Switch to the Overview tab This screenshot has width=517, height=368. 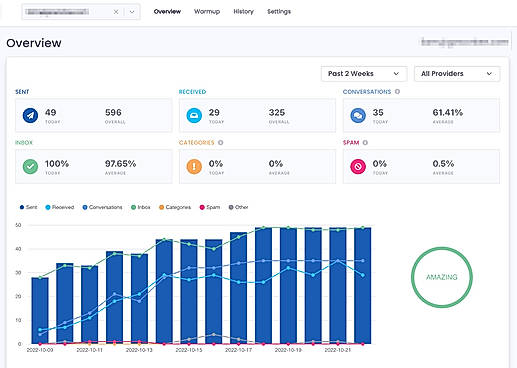click(167, 12)
